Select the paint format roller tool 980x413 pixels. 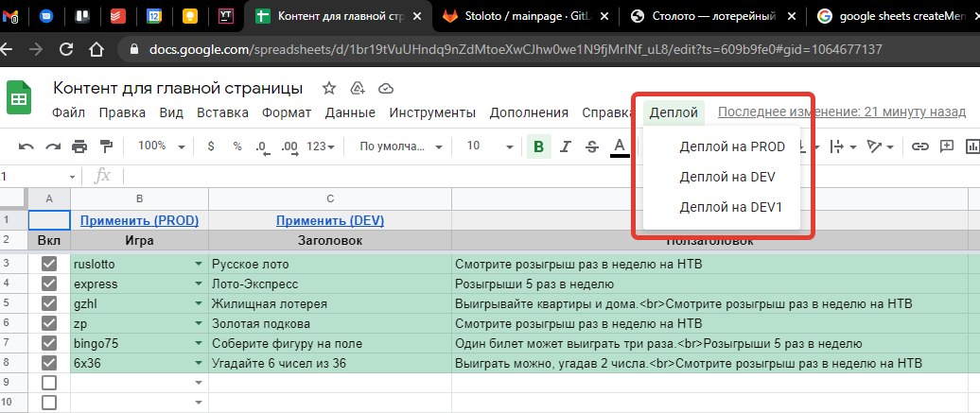click(x=105, y=146)
